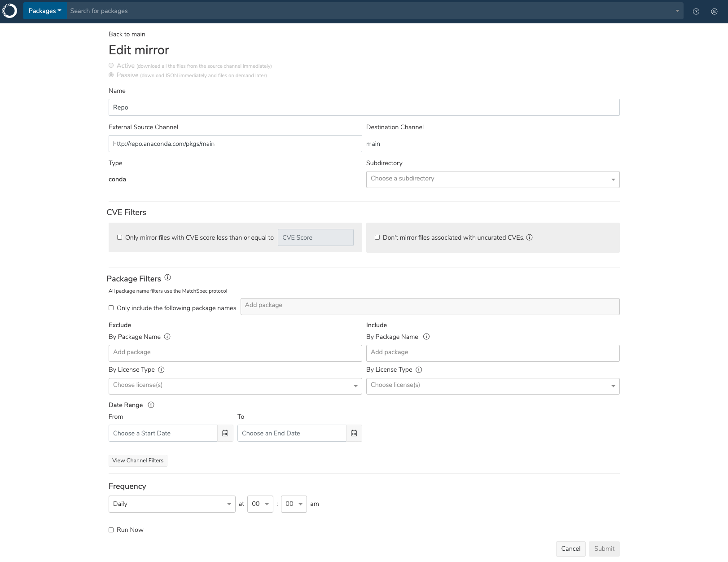Click the Edit mirror heading
The image size is (728, 562).
pos(139,50)
